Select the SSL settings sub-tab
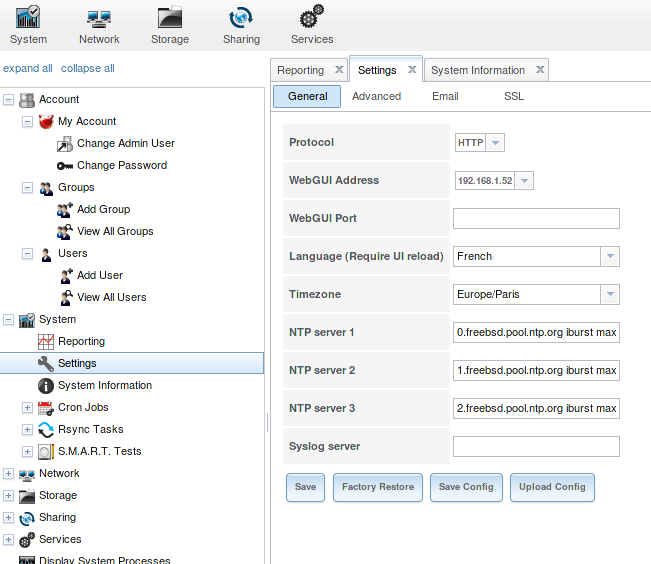The width and height of the screenshot is (651, 564). [514, 96]
